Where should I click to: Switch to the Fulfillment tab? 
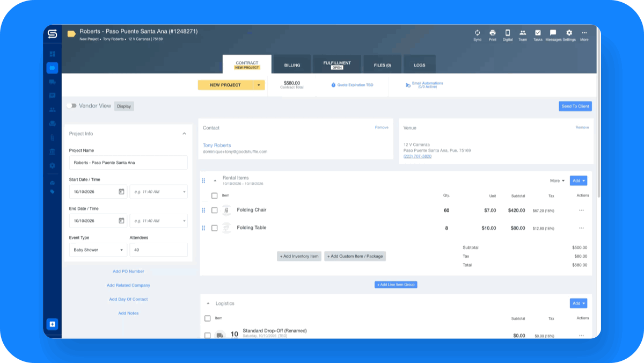pyautogui.click(x=337, y=65)
